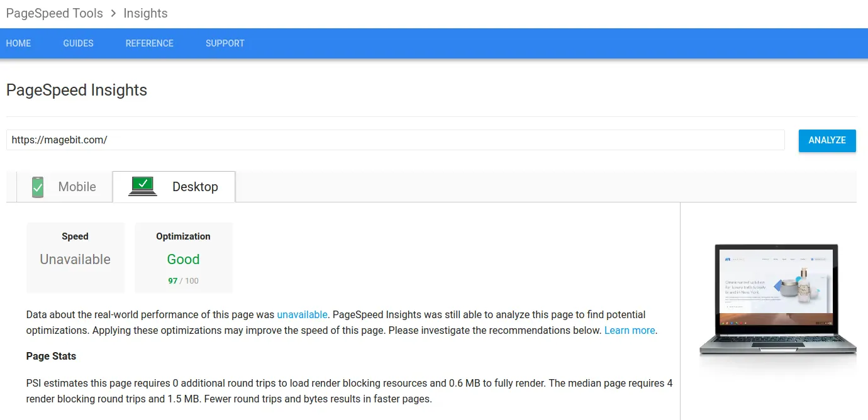
Task: Open the 'Learn more' link
Action: (x=630, y=330)
